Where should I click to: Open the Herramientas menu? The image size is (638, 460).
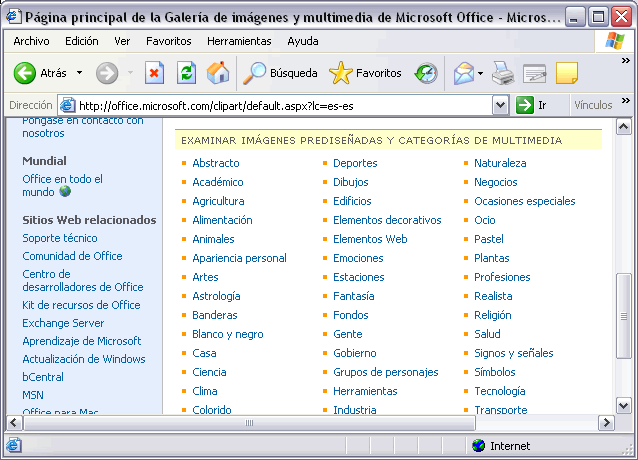[239, 41]
